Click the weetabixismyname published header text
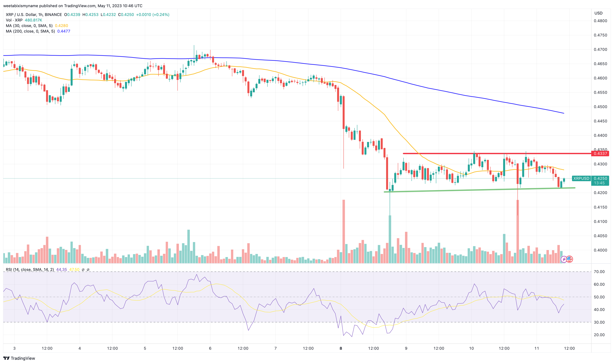The height and width of the screenshot is (364, 614). [73, 6]
